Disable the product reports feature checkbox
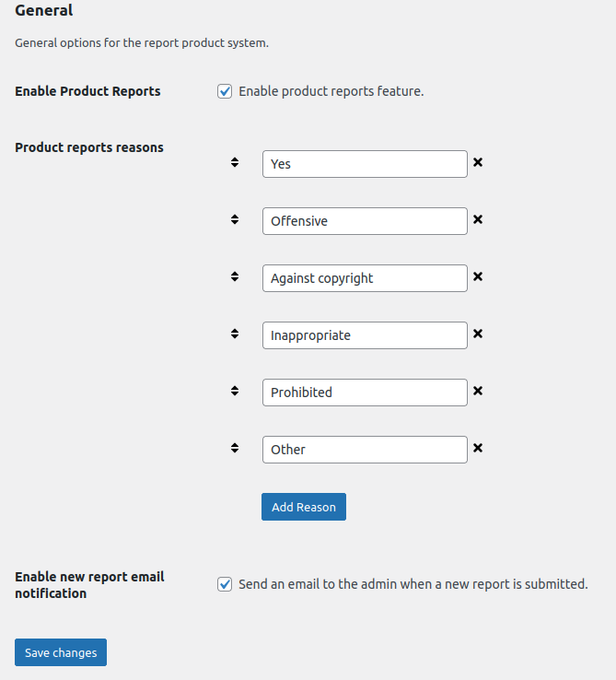The width and height of the screenshot is (616, 680). tap(225, 91)
